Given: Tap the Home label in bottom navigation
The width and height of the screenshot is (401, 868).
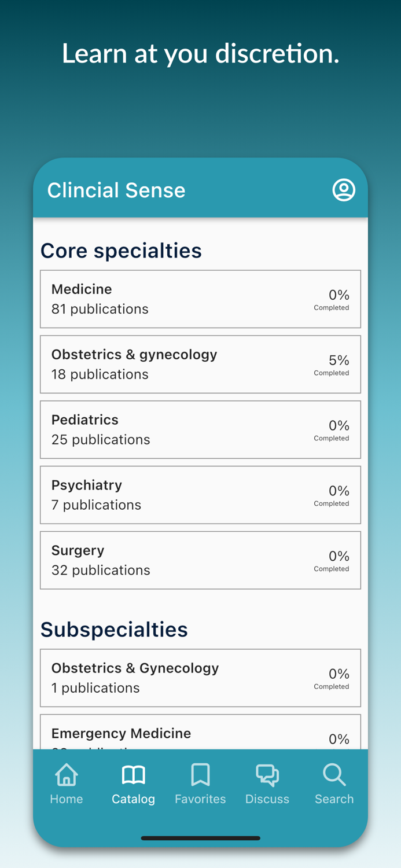Looking at the screenshot, I should point(66,799).
